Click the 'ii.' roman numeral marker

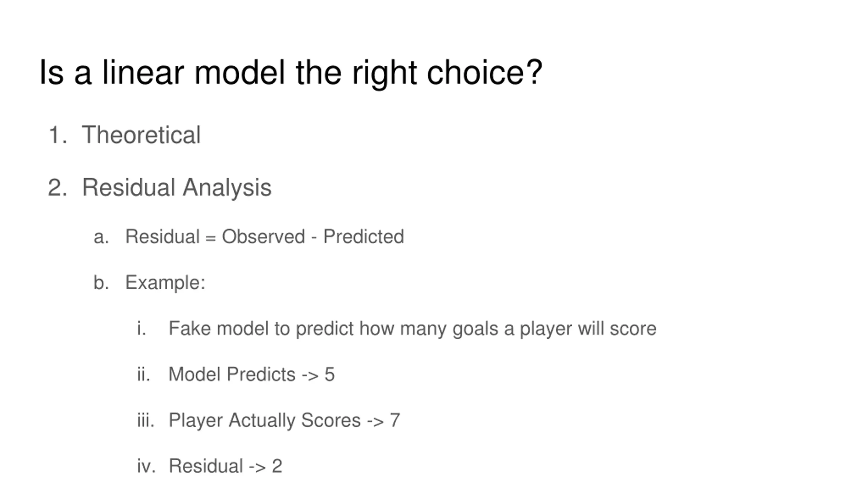(143, 374)
